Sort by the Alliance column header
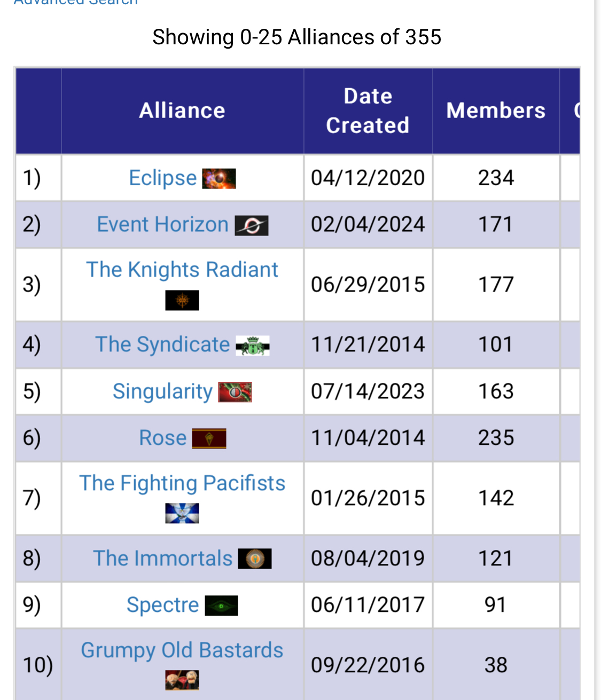 182,111
